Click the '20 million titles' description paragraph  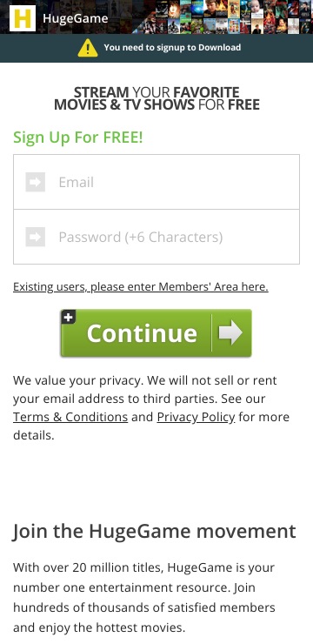click(x=144, y=598)
